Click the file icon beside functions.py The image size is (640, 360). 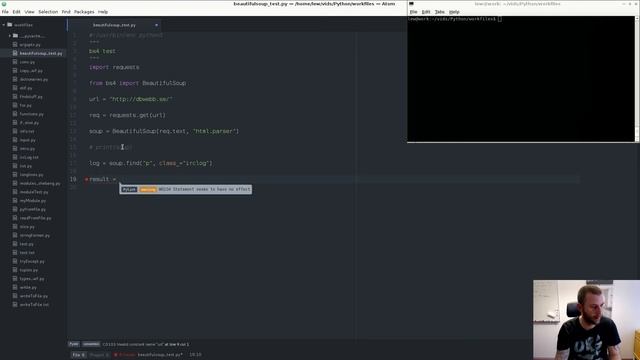(x=15, y=114)
